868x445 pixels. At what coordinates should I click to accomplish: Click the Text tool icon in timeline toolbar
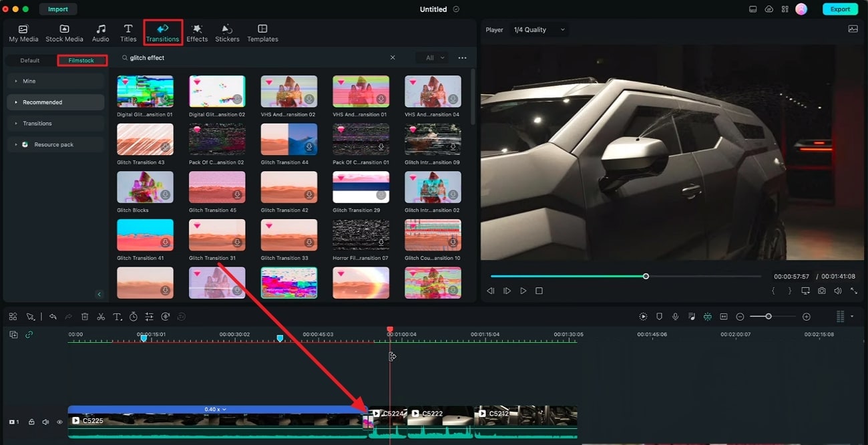click(x=117, y=317)
